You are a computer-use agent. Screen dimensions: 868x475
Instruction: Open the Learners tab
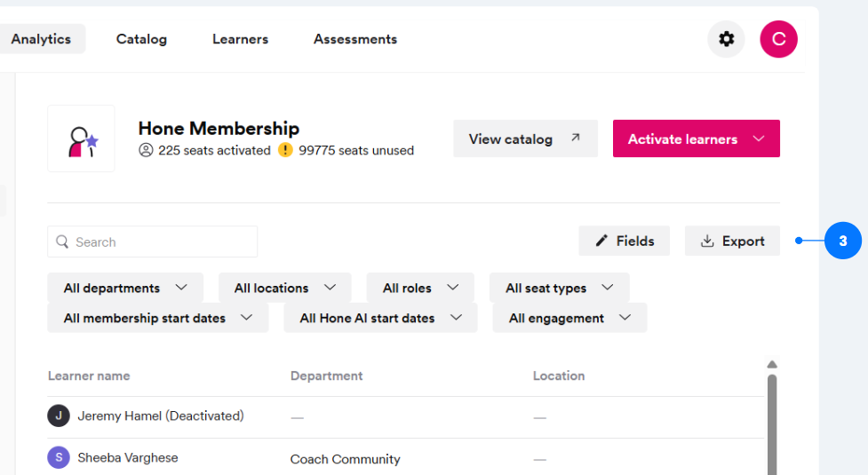click(x=240, y=39)
